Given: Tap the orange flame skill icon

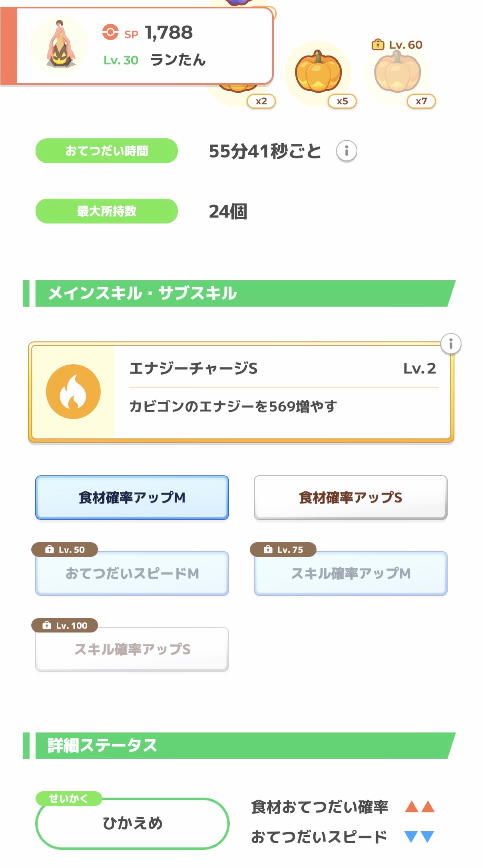Looking at the screenshot, I should coord(73,392).
